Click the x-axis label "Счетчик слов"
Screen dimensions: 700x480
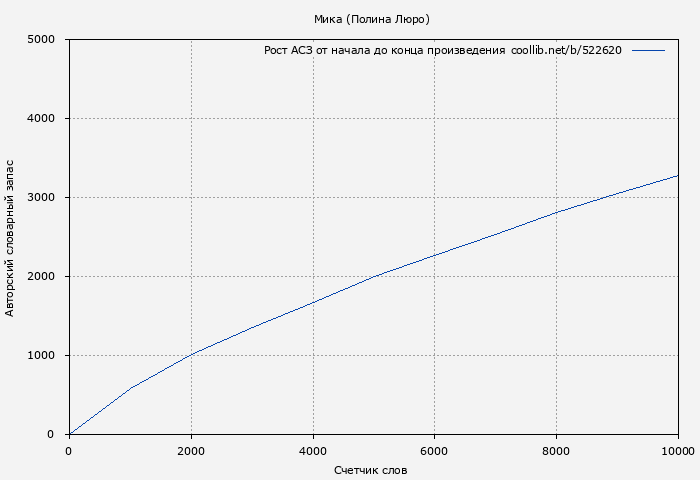371,470
